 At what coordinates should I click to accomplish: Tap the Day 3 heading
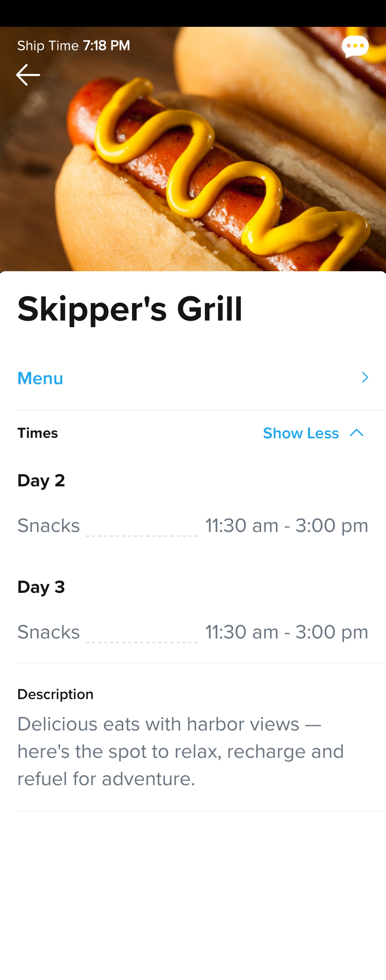[x=41, y=587]
